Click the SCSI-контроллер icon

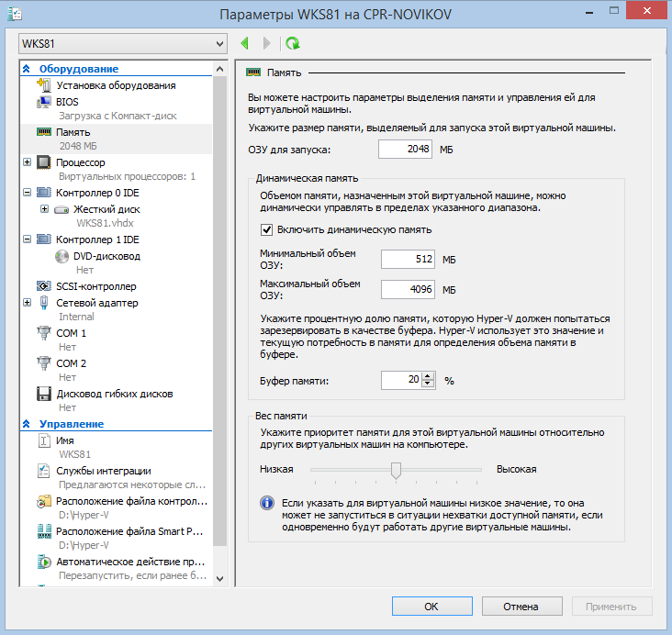43,286
